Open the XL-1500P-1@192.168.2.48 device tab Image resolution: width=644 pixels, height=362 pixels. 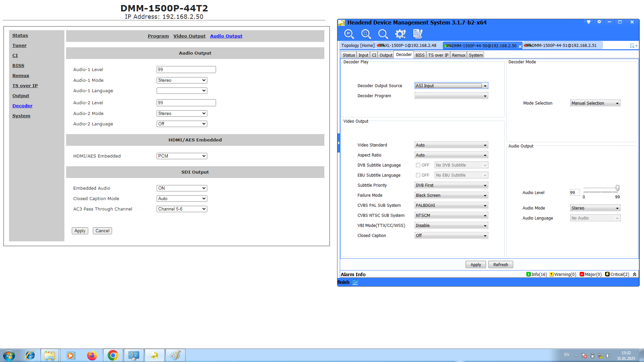pyautogui.click(x=409, y=46)
